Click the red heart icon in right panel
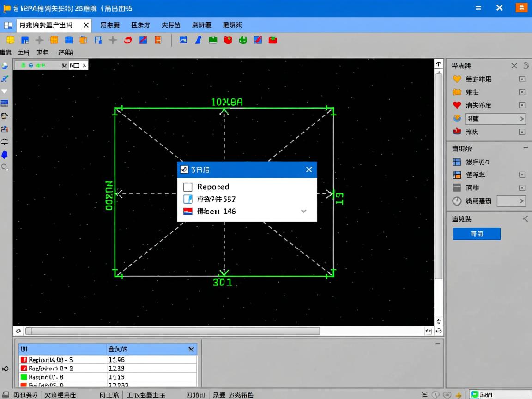Image resolution: width=532 pixels, height=399 pixels. pyautogui.click(x=457, y=105)
